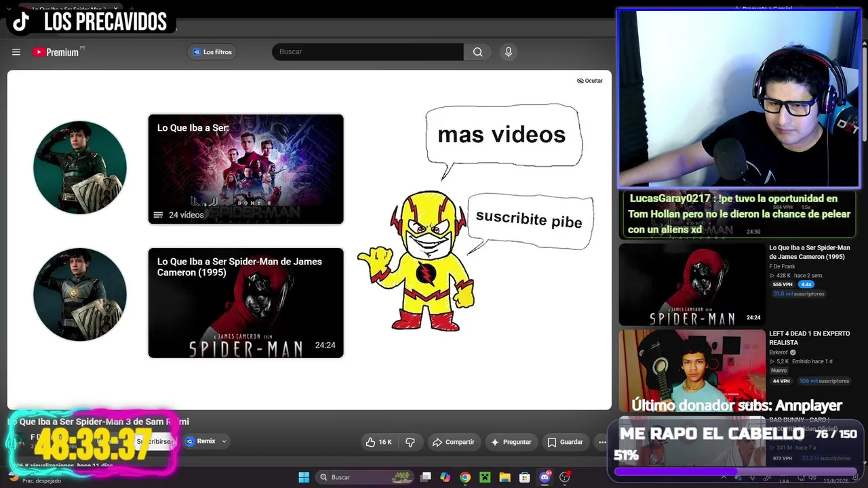Screen dimensions: 868x488
Task: Go to YouTube Premium home logo
Action: tap(56, 52)
